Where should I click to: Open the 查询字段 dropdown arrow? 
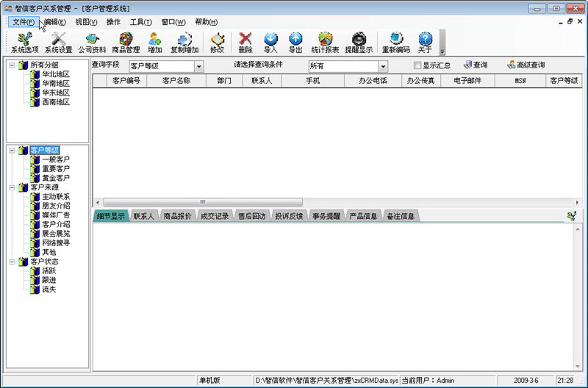(199, 66)
